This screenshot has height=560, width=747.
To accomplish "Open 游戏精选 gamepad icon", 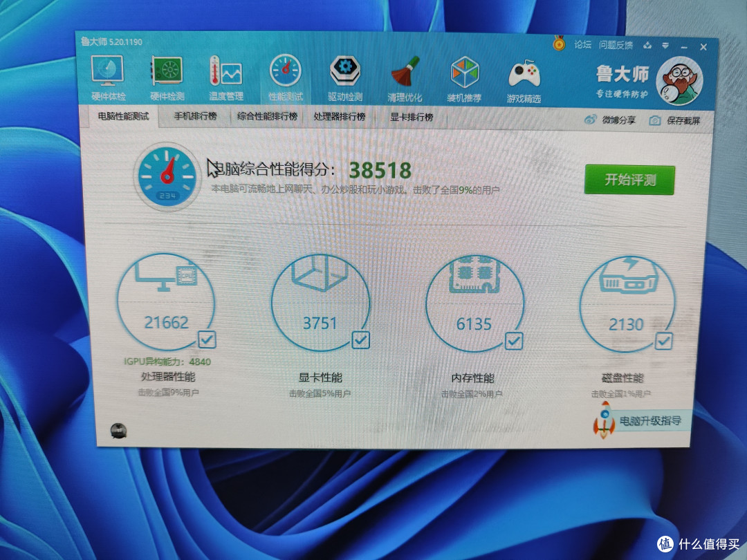I will [x=524, y=74].
